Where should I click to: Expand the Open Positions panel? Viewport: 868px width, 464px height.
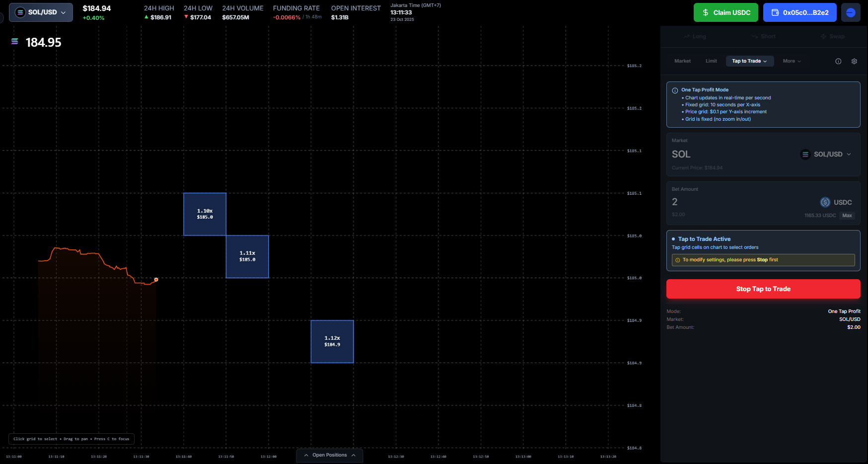point(330,455)
